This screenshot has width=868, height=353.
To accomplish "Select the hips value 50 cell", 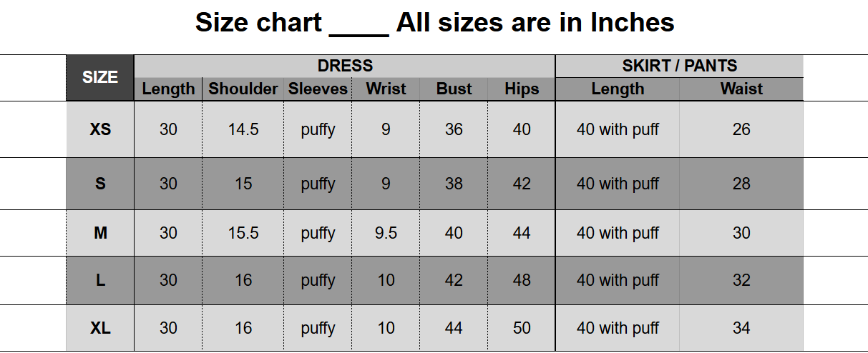I will pos(522,328).
